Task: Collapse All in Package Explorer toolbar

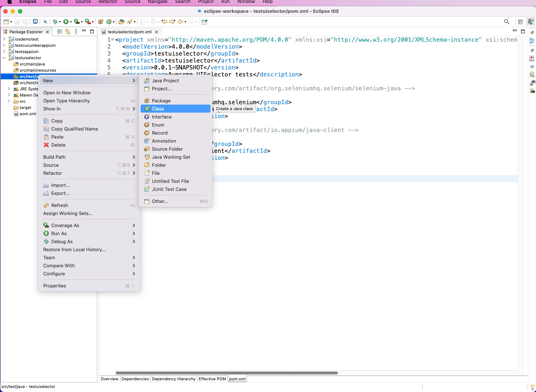Action: pyautogui.click(x=59, y=31)
